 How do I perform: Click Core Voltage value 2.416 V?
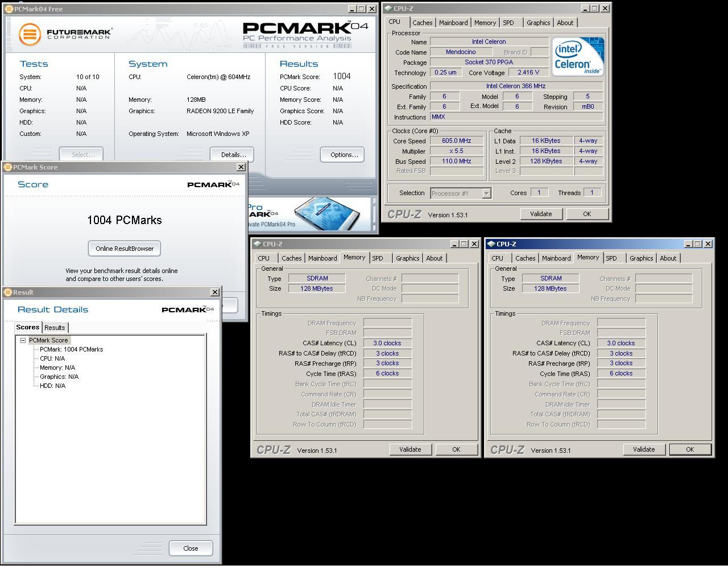pyautogui.click(x=528, y=73)
